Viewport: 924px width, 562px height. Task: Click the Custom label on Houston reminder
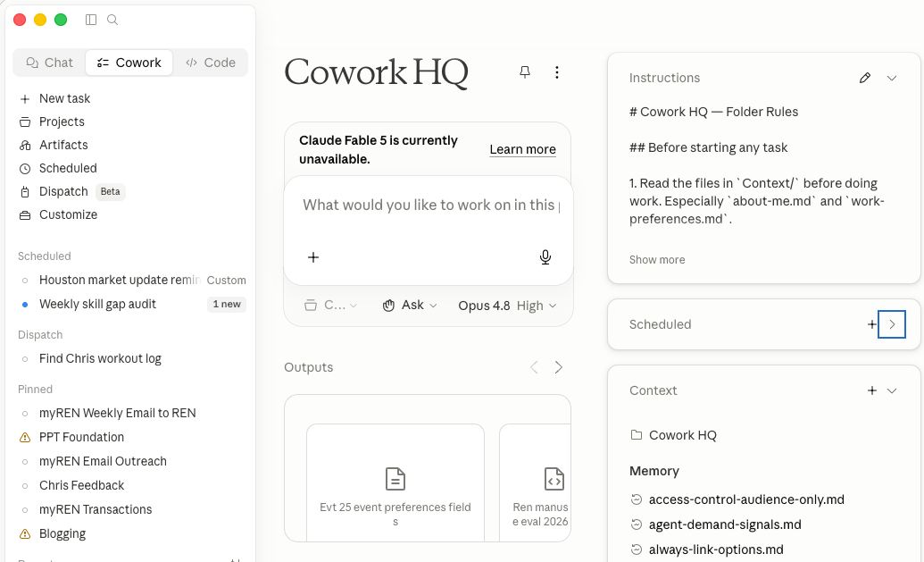point(226,281)
